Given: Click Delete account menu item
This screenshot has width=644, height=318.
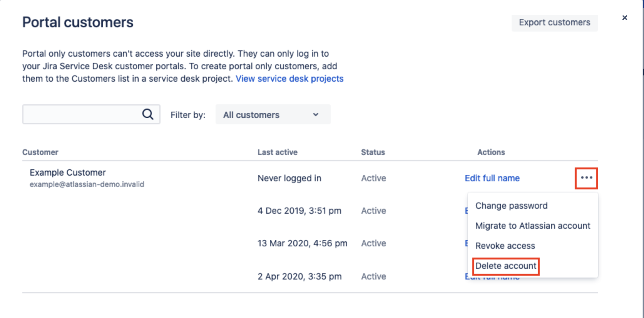Looking at the screenshot, I should [x=506, y=266].
